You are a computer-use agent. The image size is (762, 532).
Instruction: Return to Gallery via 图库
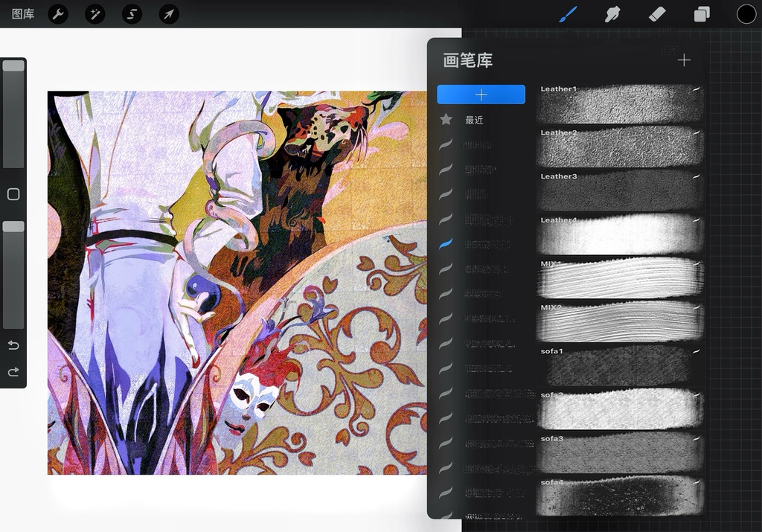pyautogui.click(x=22, y=13)
